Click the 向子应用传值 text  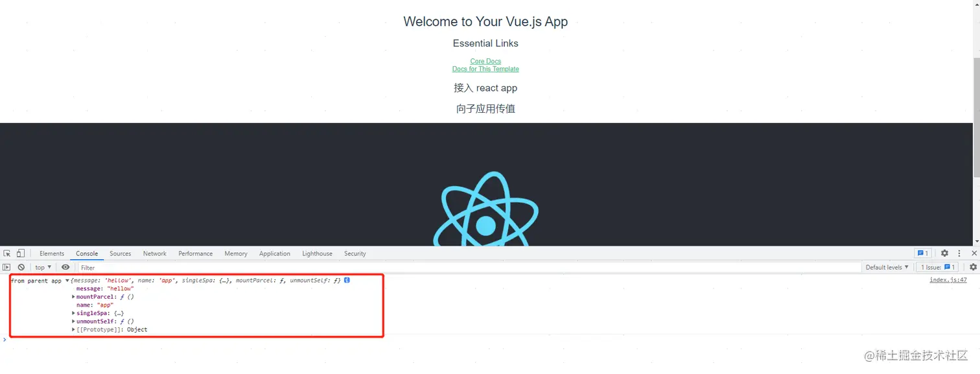(x=485, y=109)
